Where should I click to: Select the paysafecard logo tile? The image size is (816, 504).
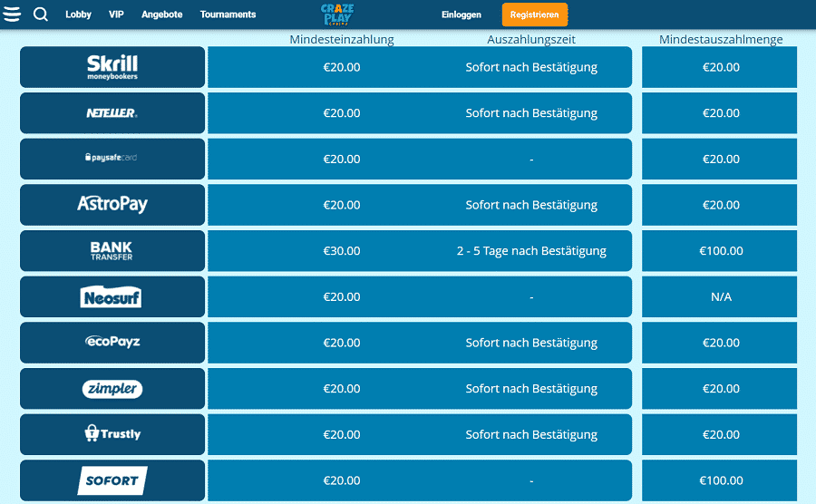click(x=112, y=159)
